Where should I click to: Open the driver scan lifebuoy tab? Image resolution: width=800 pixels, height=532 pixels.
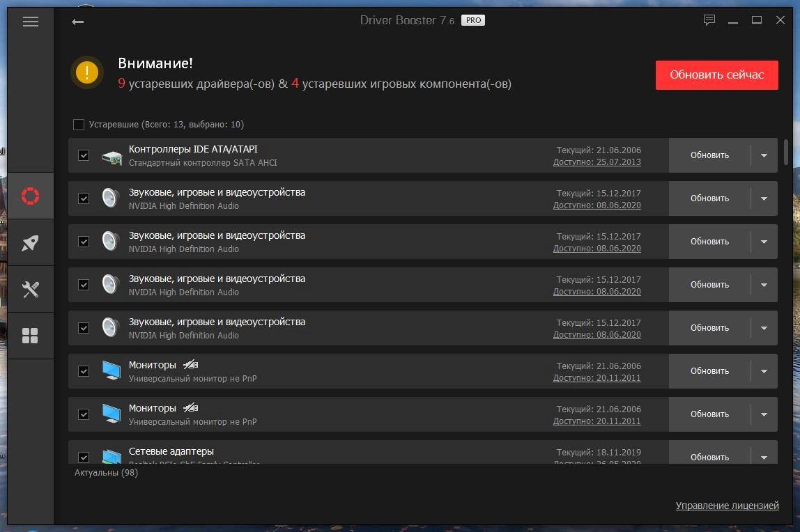coord(30,196)
